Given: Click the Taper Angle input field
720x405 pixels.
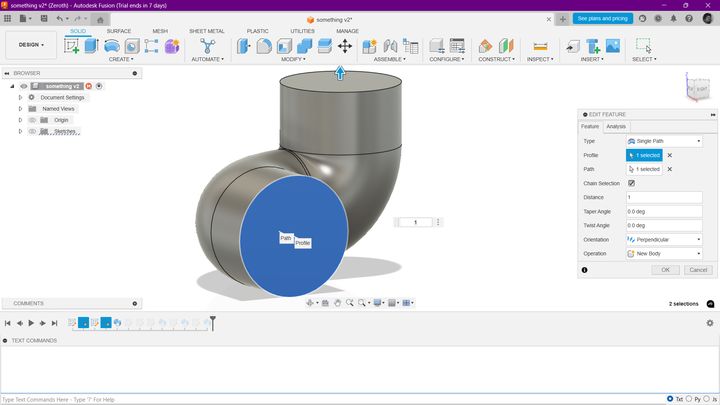Looking at the screenshot, I should coord(664,212).
